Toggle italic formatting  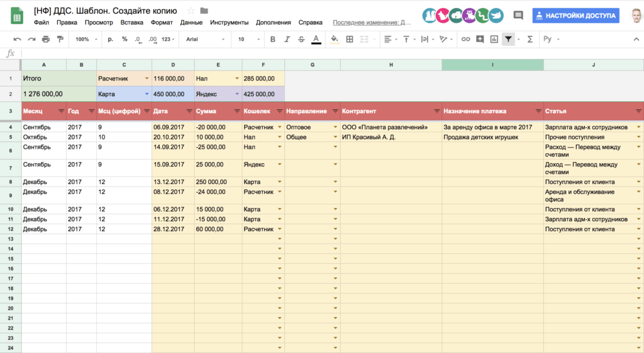click(x=287, y=39)
